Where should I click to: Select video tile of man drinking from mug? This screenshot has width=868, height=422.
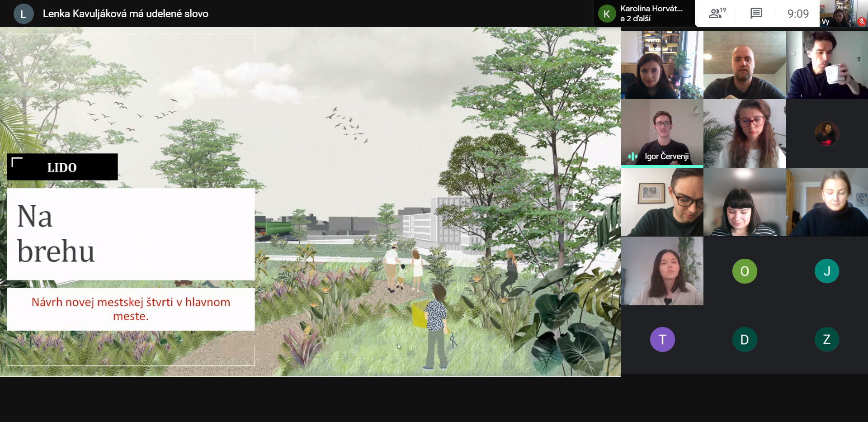click(827, 65)
